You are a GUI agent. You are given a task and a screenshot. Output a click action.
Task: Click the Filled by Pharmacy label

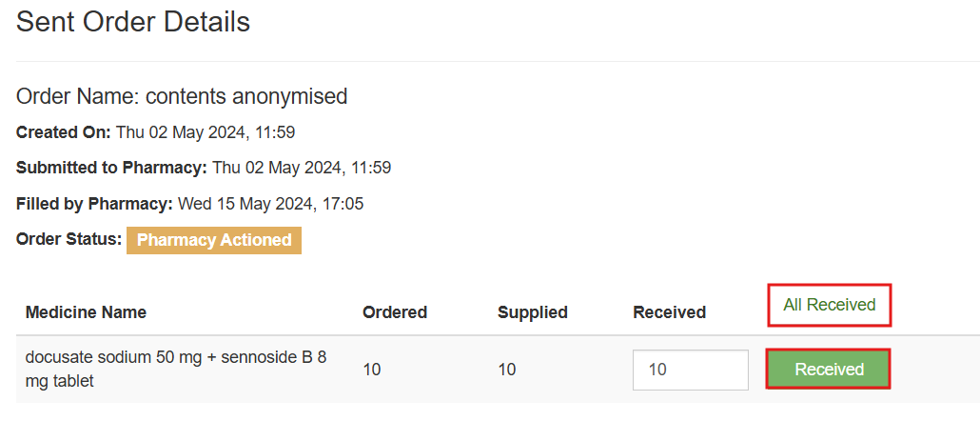click(94, 204)
